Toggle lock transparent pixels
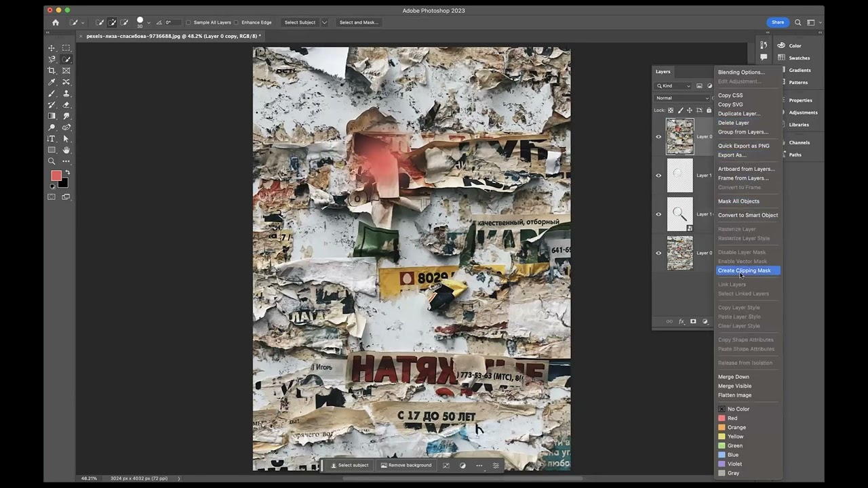Viewport: 868px width, 488px height. coord(671,110)
